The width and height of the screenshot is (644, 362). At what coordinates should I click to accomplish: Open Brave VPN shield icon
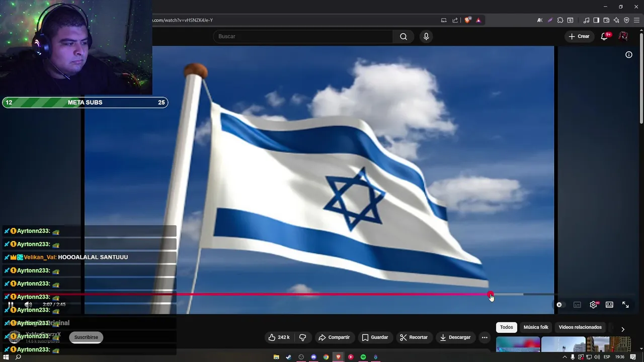click(x=626, y=20)
